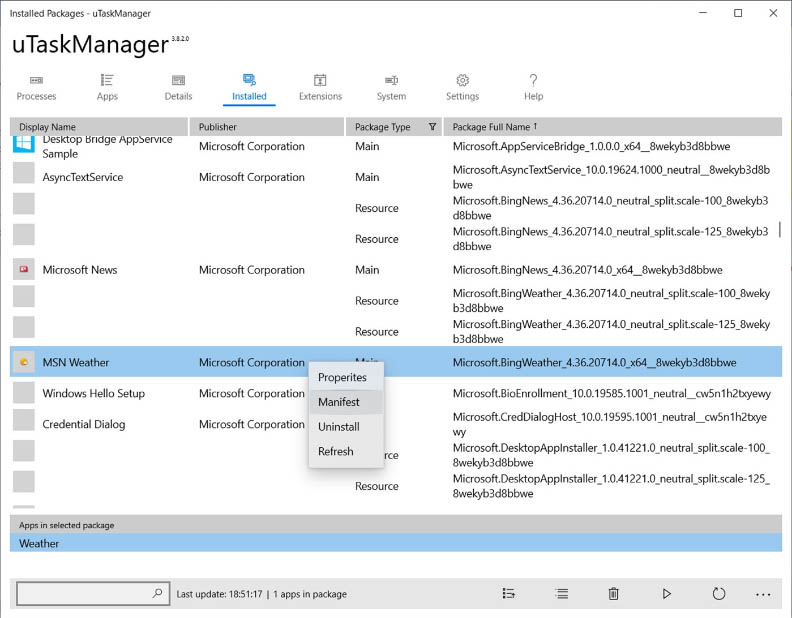Click the trash uninstall icon
This screenshot has width=792, height=618.
[x=613, y=594]
